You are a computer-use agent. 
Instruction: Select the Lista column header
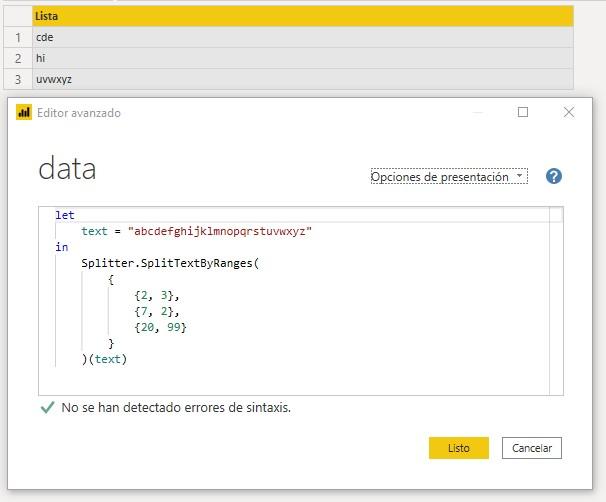pos(303,16)
